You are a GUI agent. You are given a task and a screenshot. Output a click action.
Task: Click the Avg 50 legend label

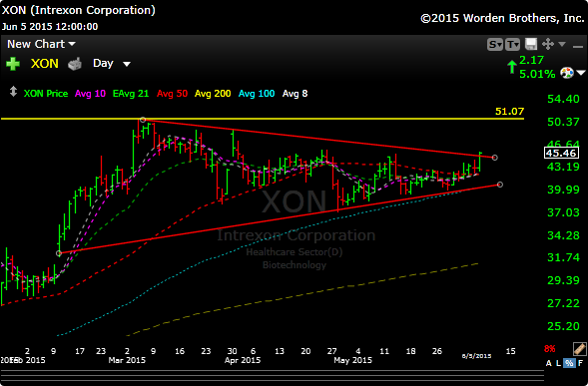click(172, 94)
